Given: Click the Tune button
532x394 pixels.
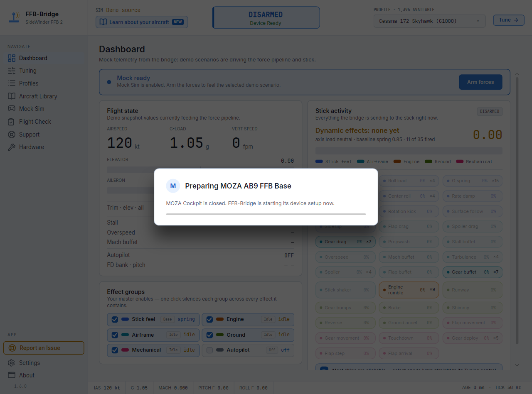Looking at the screenshot, I should [509, 20].
